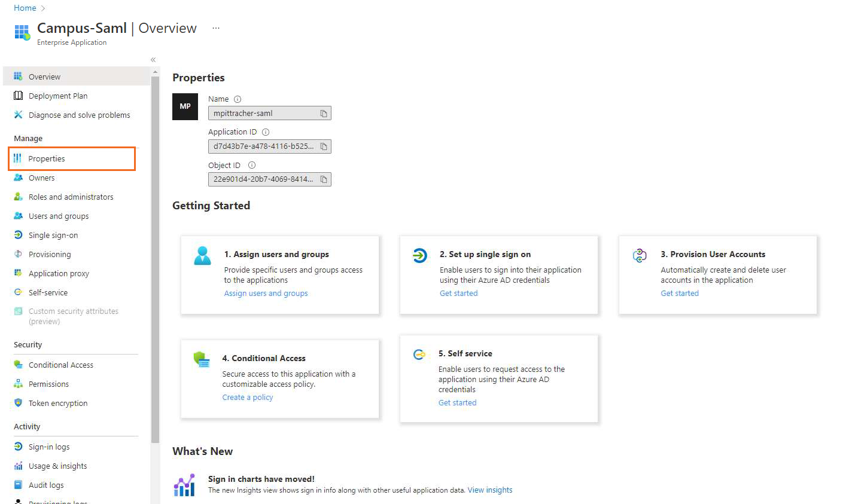Viewport: 843px width, 504px height.
Task: Open Audit logs
Action: [46, 485]
